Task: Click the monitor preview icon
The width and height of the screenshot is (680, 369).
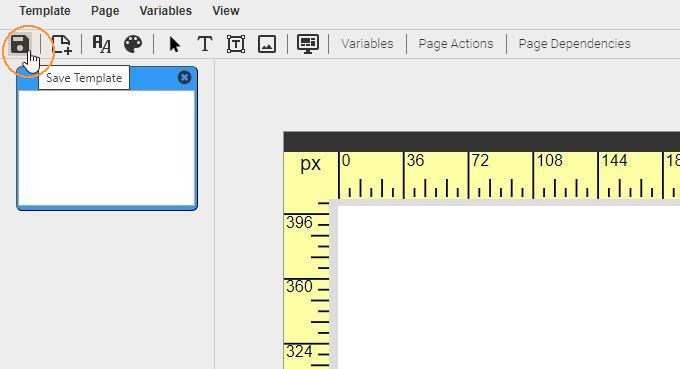Action: point(308,44)
